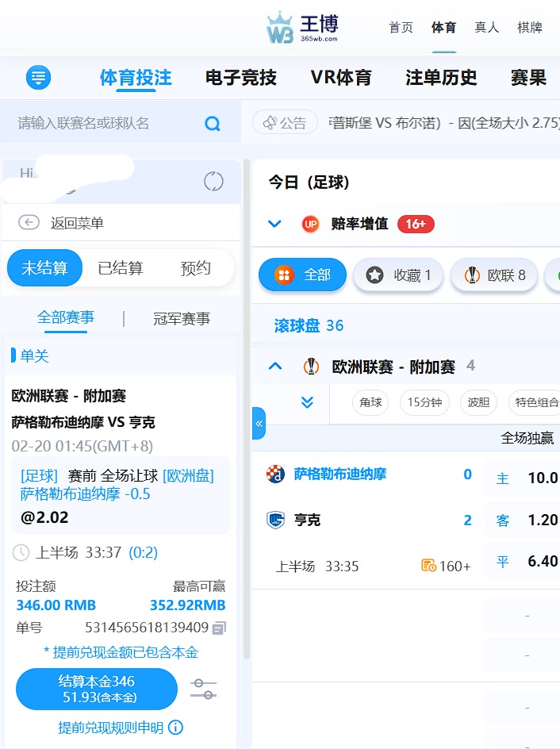Expand the 赔率增值 section chevron
This screenshot has width=560, height=749.
(275, 224)
